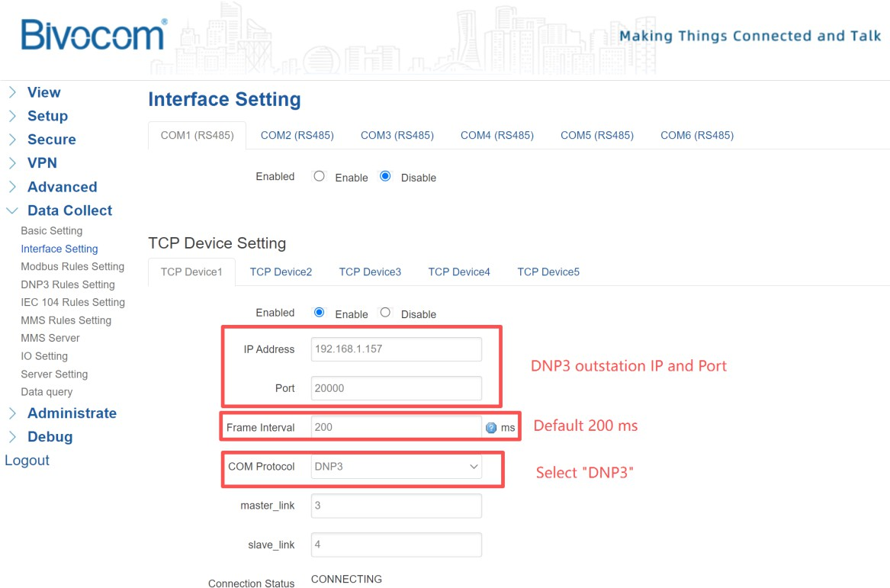The width and height of the screenshot is (890, 588).
Task: Click the master_link input field
Action: (397, 506)
